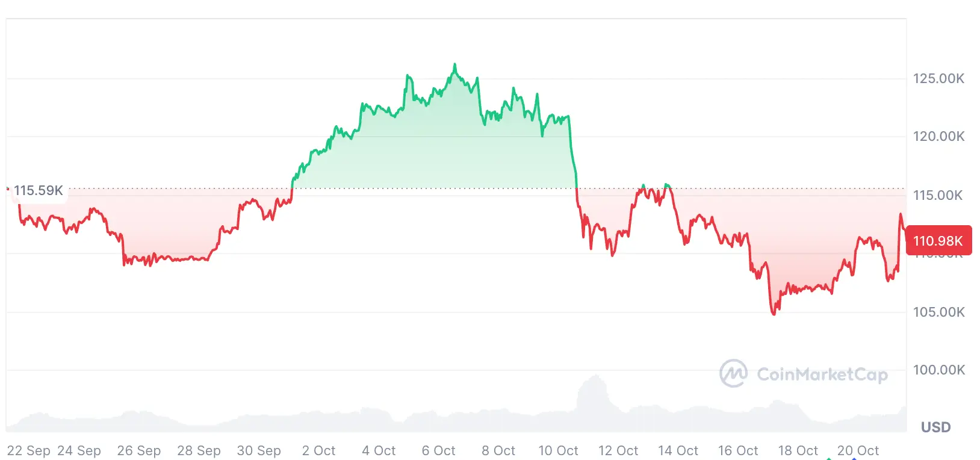Screen dimensions: 980x460
Task: Click the blue diamond marker below the axis
Action: pyautogui.click(x=854, y=458)
